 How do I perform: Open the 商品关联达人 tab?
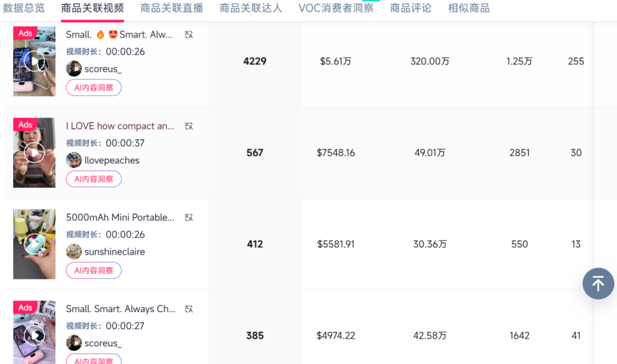pyautogui.click(x=251, y=8)
